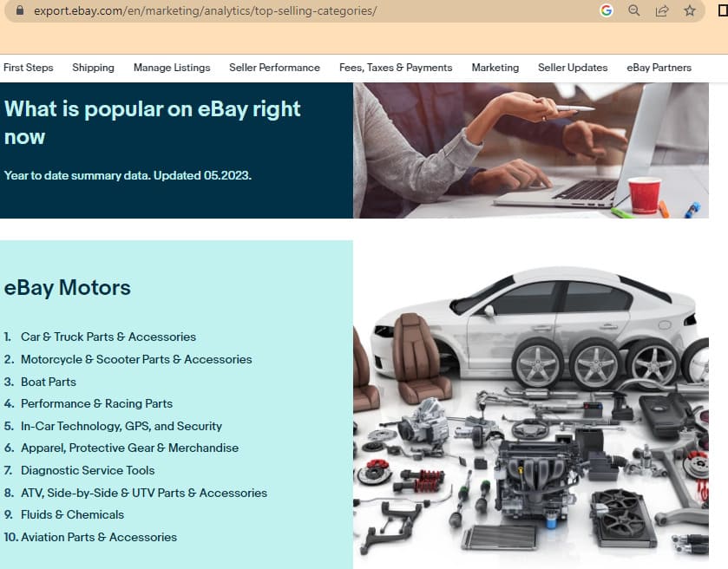The height and width of the screenshot is (569, 728).
Task: Open the Seller Performance menu
Action: coord(274,68)
